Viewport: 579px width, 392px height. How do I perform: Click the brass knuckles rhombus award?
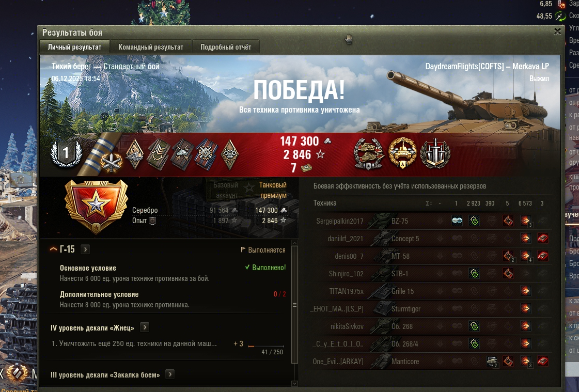(230, 154)
